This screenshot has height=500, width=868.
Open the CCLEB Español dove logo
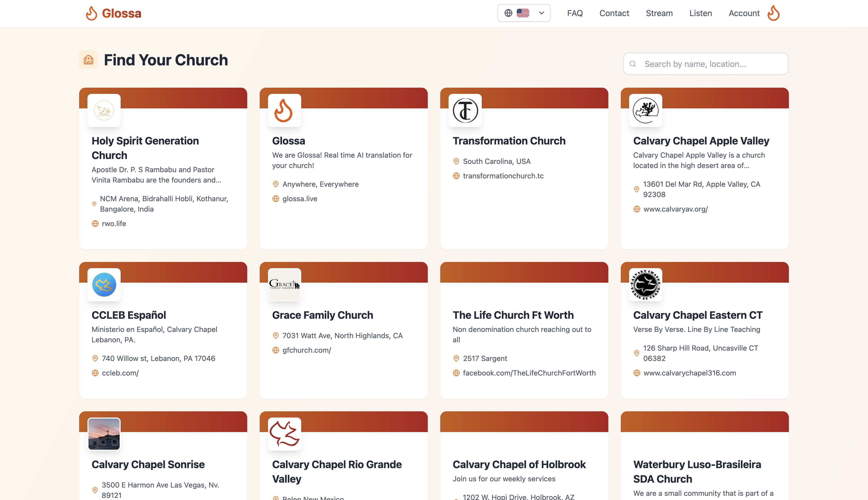coord(104,285)
